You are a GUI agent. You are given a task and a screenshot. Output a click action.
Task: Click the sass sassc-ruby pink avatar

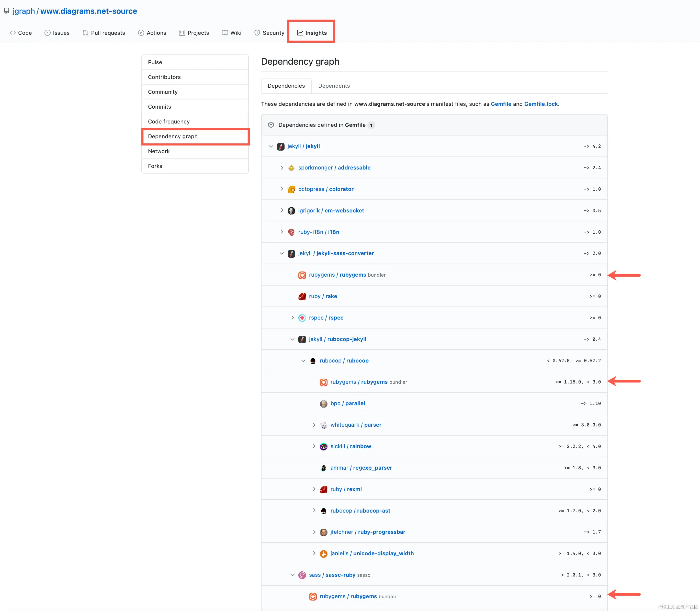[302, 575]
